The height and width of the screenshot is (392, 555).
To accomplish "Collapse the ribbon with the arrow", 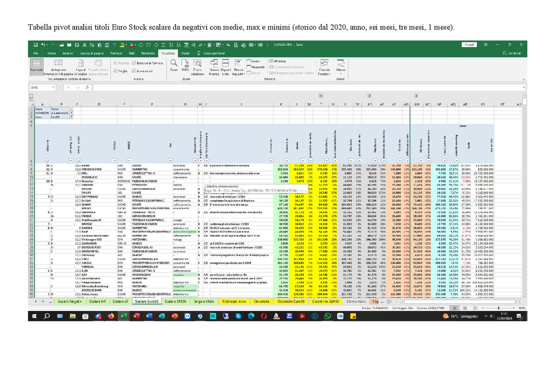I will pos(524,79).
